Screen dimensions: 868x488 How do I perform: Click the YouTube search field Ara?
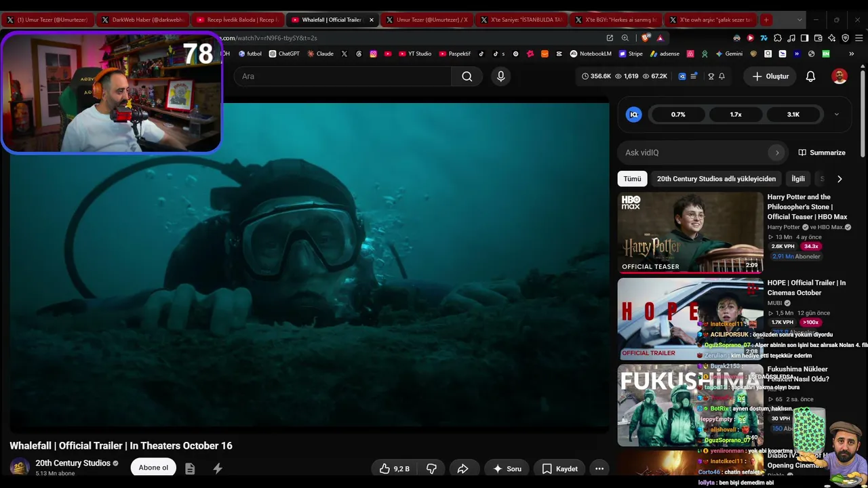pyautogui.click(x=342, y=77)
